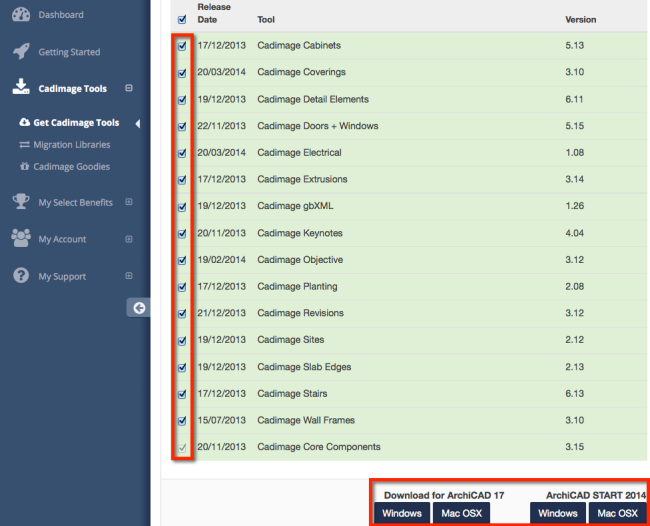This screenshot has height=526, width=650.
Task: Select the Cadimage Slab Edges tool name
Action: [304, 367]
